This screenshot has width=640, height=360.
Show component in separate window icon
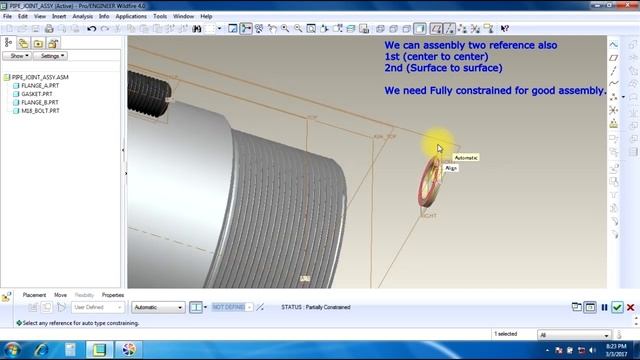coord(577,307)
